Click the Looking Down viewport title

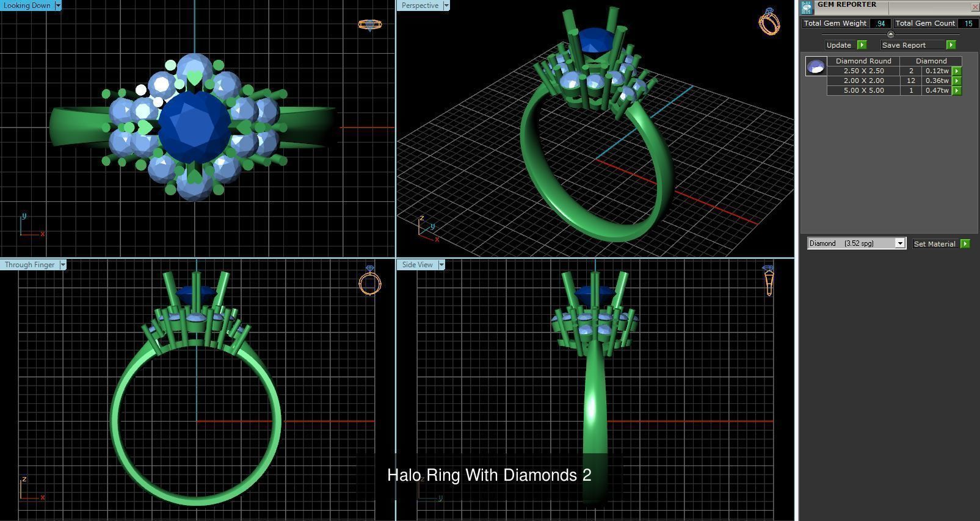(27, 5)
